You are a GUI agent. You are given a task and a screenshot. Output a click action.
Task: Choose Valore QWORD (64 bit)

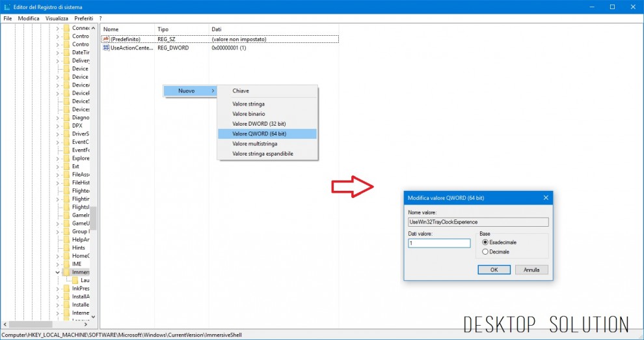click(x=267, y=134)
